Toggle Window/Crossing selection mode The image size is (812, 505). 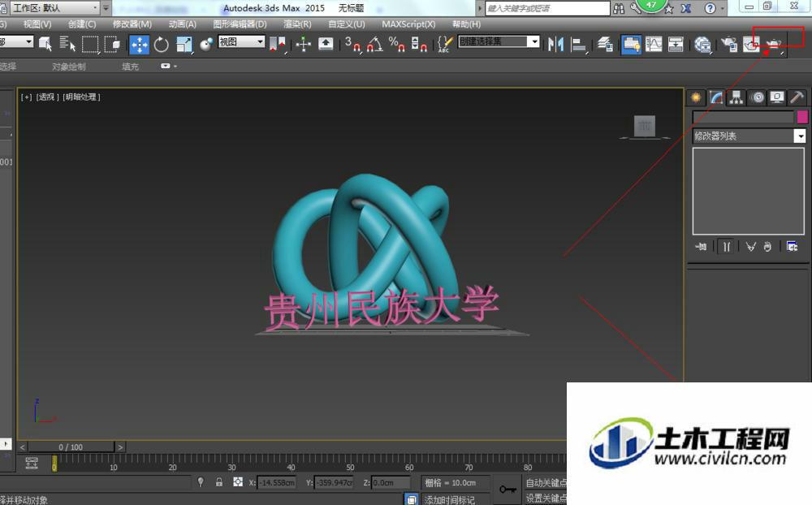point(112,44)
